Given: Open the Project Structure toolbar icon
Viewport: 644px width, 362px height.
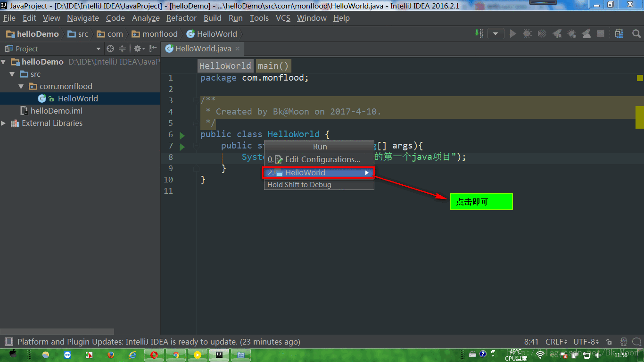Looking at the screenshot, I should [619, 33].
